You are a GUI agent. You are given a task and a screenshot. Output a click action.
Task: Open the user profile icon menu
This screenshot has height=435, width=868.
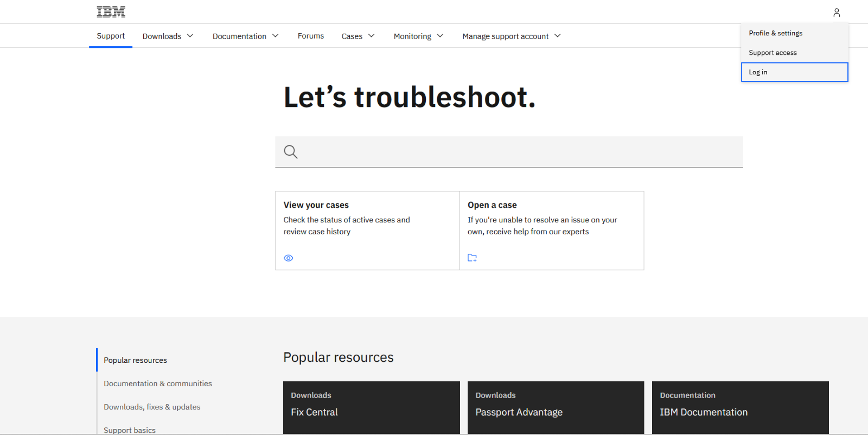(837, 12)
